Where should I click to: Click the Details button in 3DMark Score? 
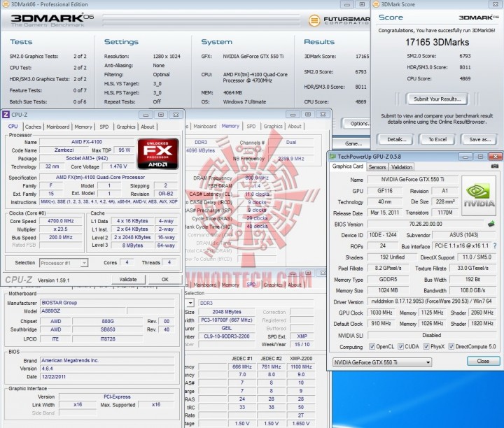coord(396,139)
